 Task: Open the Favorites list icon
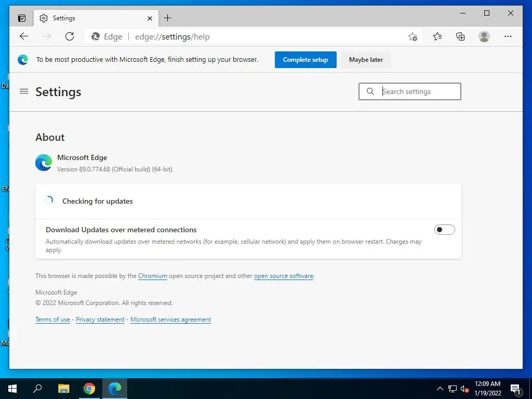[437, 36]
